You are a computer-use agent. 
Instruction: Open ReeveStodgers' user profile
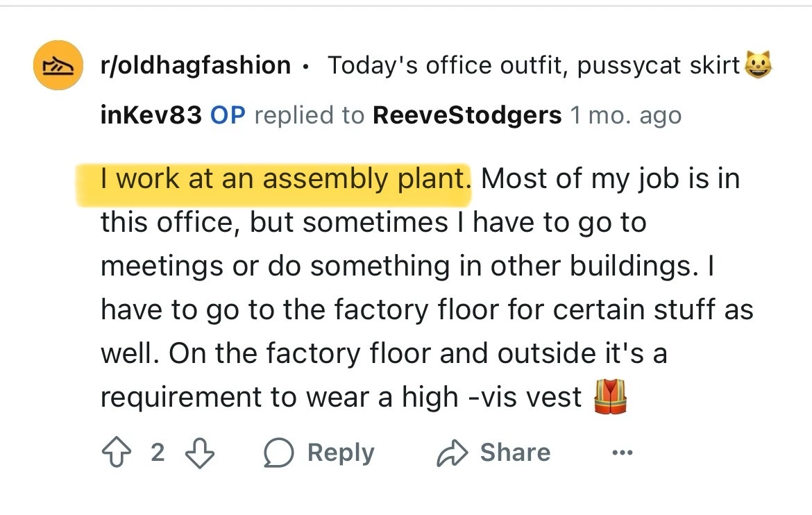tap(466, 115)
